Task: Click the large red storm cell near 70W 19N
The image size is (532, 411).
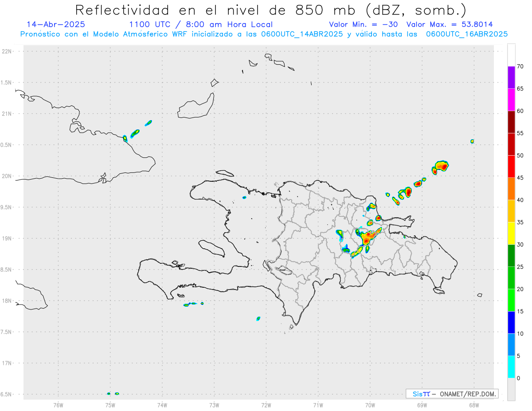Action: click(367, 237)
